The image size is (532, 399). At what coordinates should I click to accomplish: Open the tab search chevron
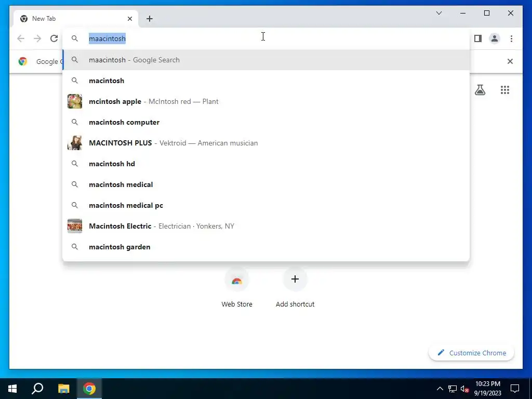click(438, 13)
